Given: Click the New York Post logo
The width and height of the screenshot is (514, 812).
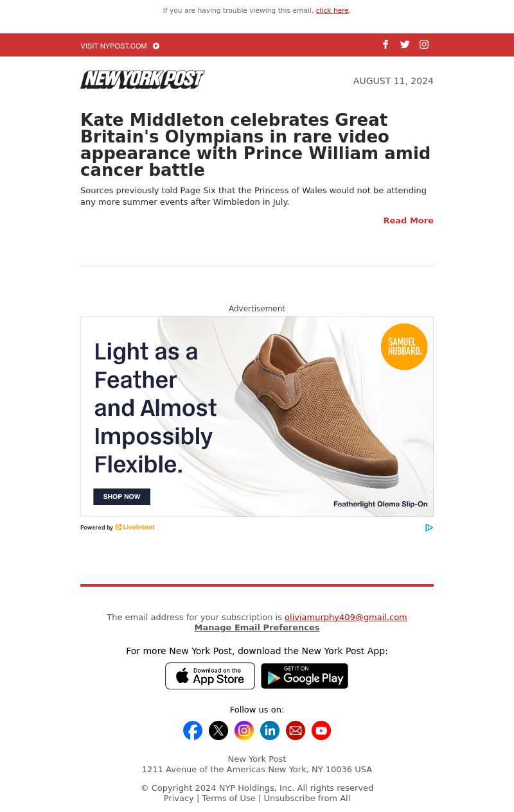Looking at the screenshot, I should (143, 80).
